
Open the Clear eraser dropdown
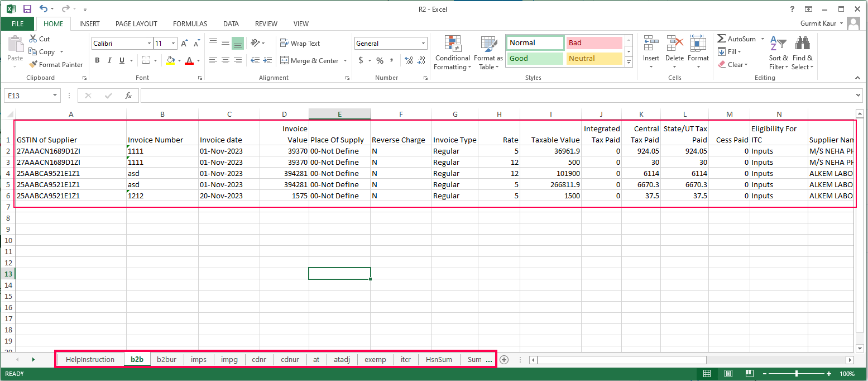click(x=732, y=65)
